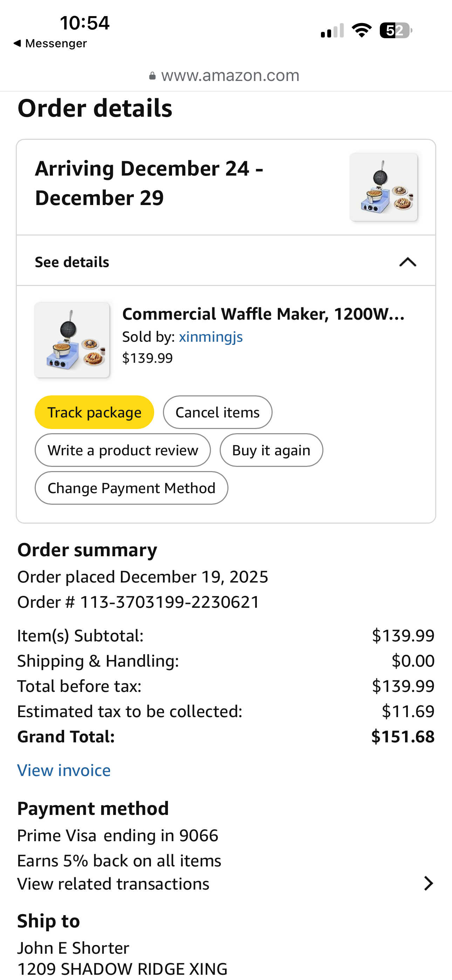
Task: Select Change Payment Method
Action: [131, 488]
